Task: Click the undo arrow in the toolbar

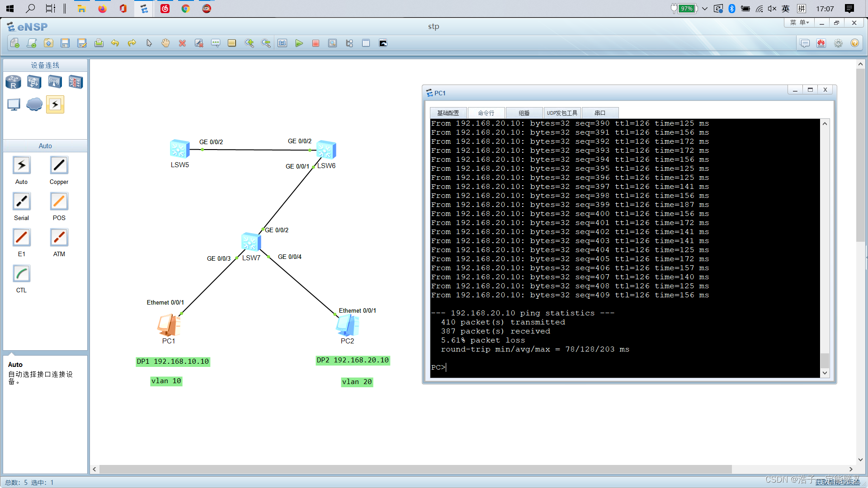Action: pos(115,43)
